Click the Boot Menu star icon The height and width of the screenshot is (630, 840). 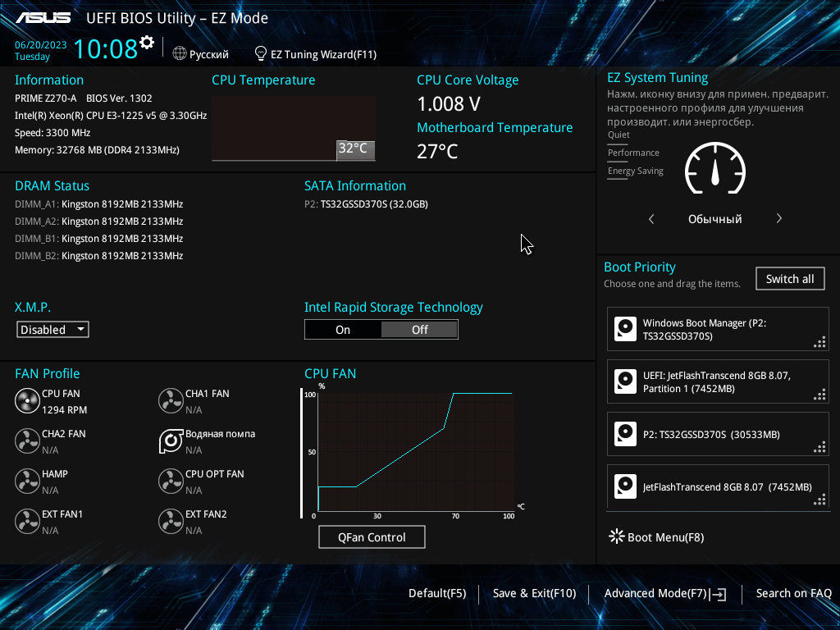coord(617,536)
